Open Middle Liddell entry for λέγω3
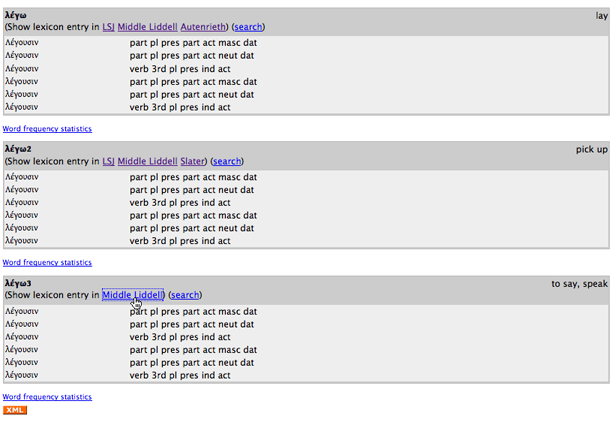The height and width of the screenshot is (425, 612). click(132, 295)
